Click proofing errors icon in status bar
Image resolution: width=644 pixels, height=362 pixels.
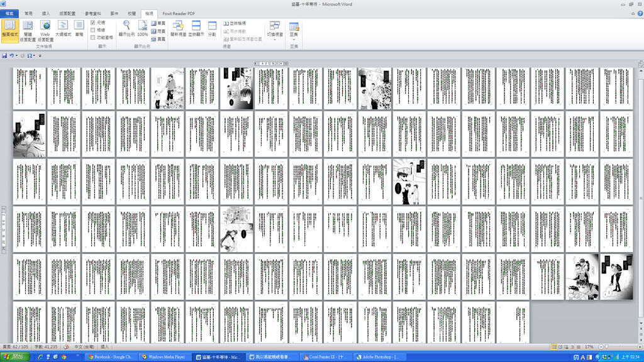pos(66,347)
